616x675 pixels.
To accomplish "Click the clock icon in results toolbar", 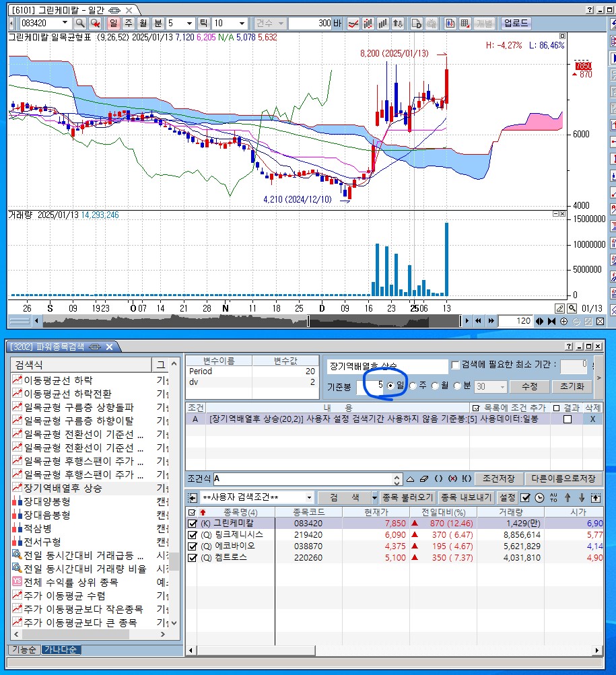I will (540, 498).
